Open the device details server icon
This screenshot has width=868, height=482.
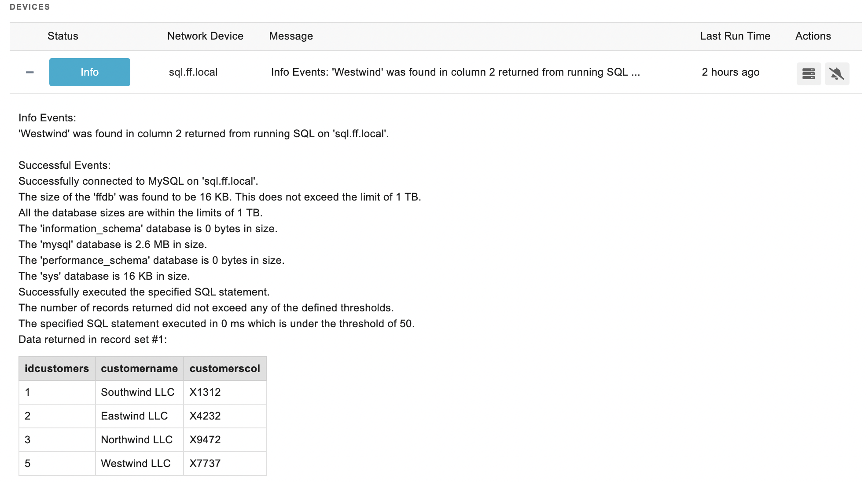coord(809,73)
